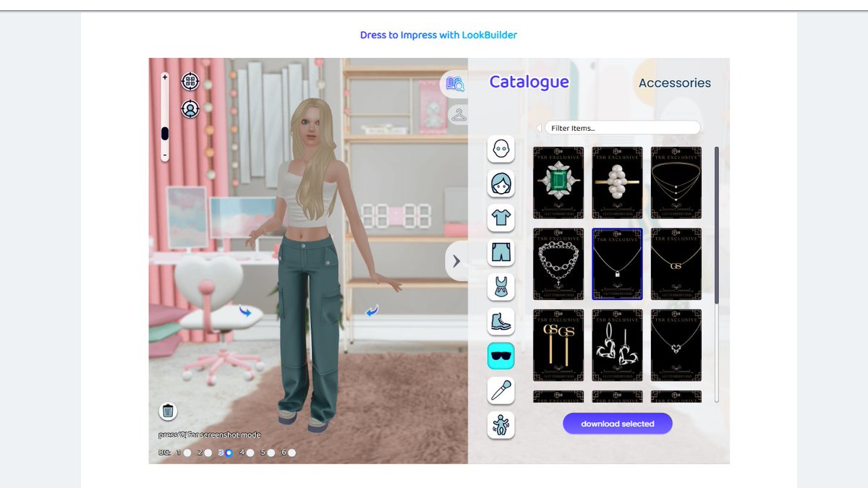
Task: Select the tops t-shirt category
Action: pos(501,218)
